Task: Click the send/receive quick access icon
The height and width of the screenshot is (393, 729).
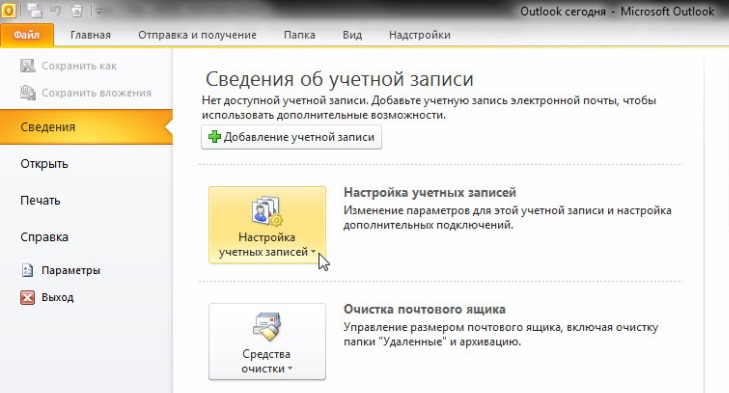Action: coord(34,10)
